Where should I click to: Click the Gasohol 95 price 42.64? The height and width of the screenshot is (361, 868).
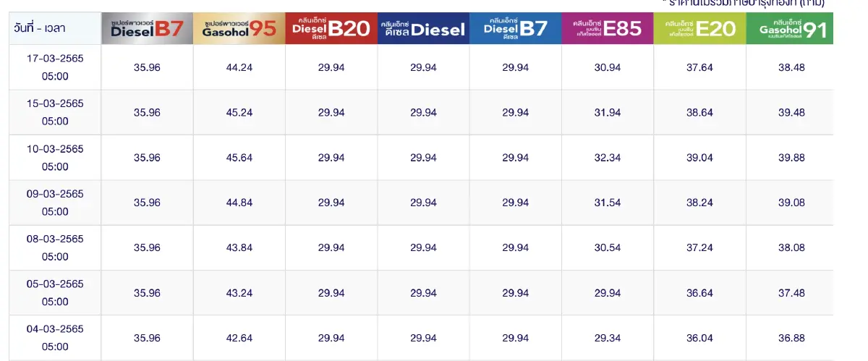239,338
